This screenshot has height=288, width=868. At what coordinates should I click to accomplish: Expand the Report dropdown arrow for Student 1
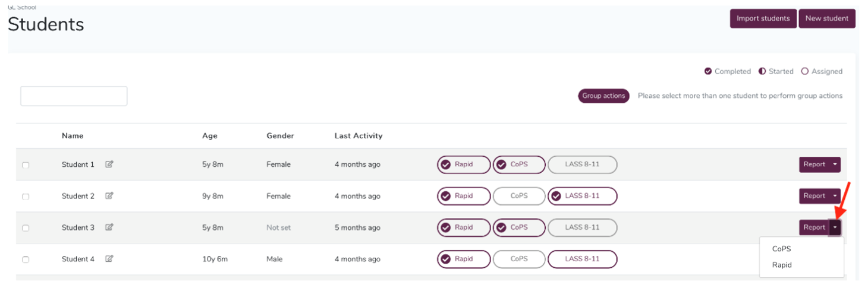point(835,164)
